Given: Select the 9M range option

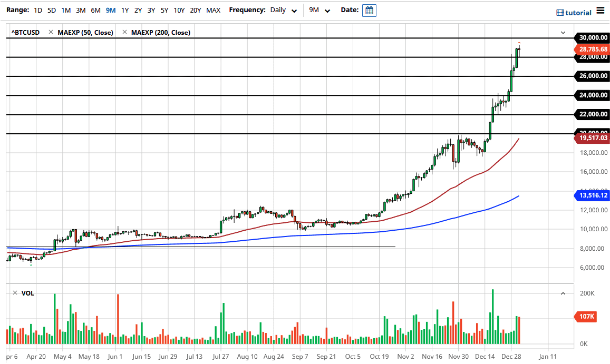Looking at the screenshot, I should coord(111,11).
